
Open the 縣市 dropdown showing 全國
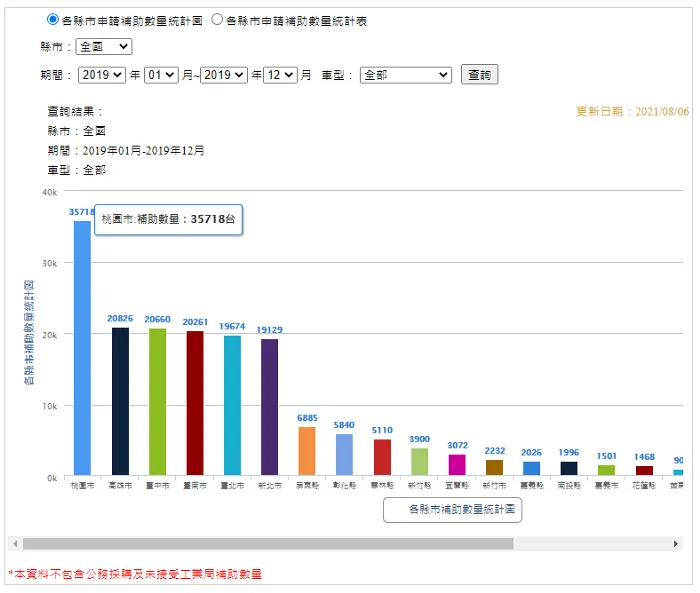coord(104,46)
